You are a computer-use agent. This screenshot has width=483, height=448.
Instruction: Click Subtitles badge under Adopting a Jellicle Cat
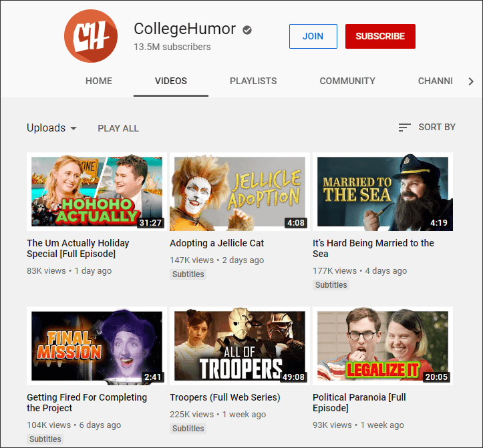pyautogui.click(x=188, y=274)
